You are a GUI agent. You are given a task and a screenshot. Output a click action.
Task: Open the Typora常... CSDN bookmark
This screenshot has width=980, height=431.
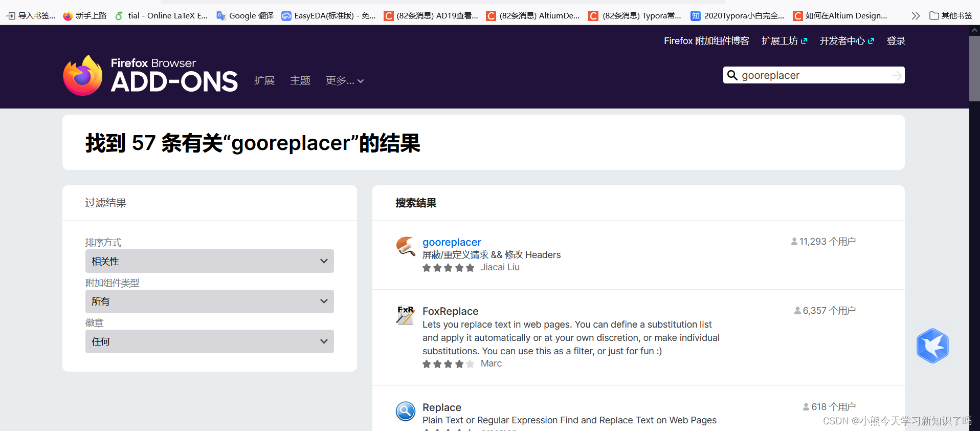click(635, 16)
